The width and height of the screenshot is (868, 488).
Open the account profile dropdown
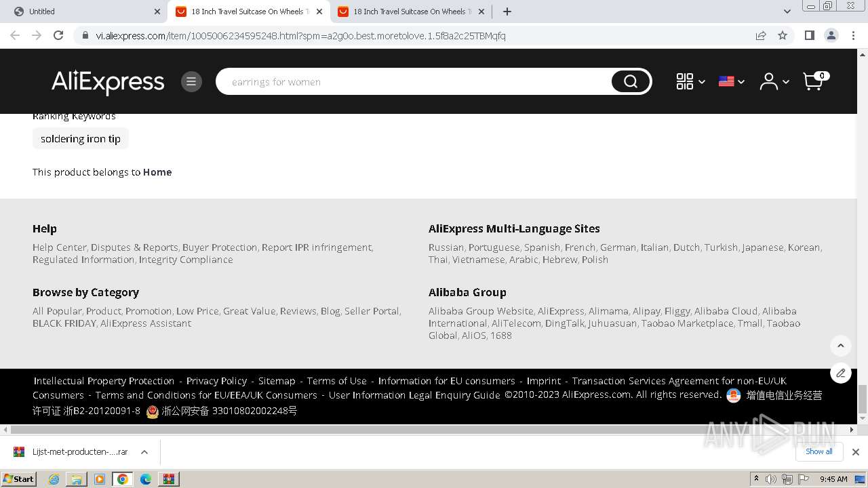tap(774, 82)
